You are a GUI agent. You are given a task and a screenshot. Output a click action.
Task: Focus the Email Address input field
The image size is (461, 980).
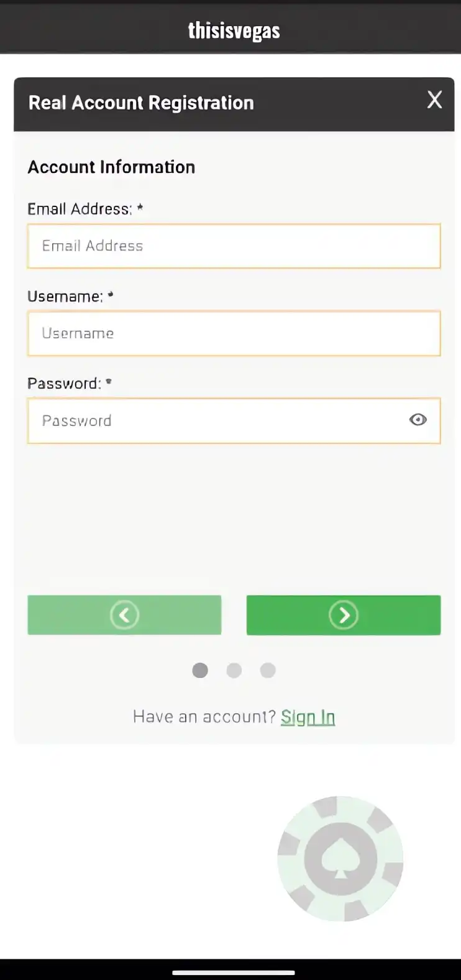tap(234, 246)
